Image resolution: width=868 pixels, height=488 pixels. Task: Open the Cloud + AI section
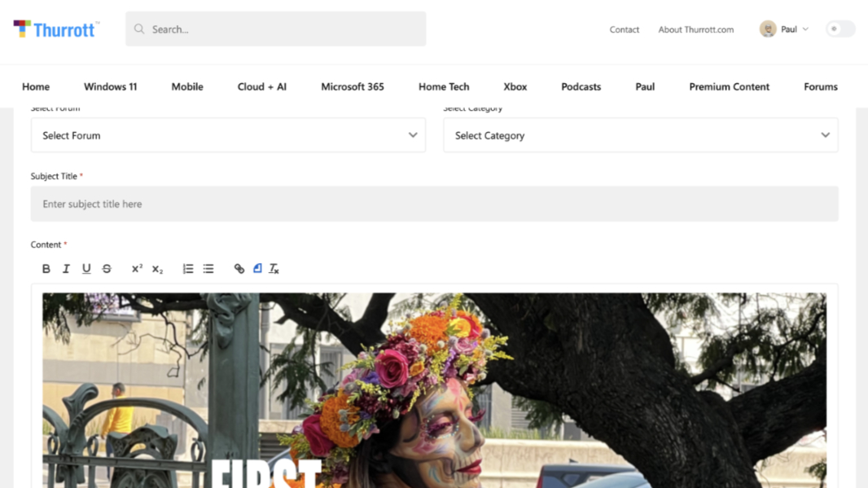click(262, 86)
